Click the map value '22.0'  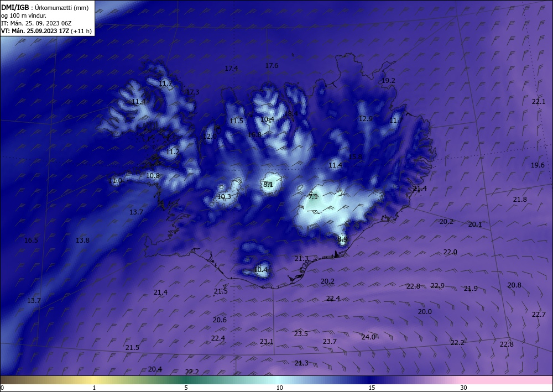(450, 252)
